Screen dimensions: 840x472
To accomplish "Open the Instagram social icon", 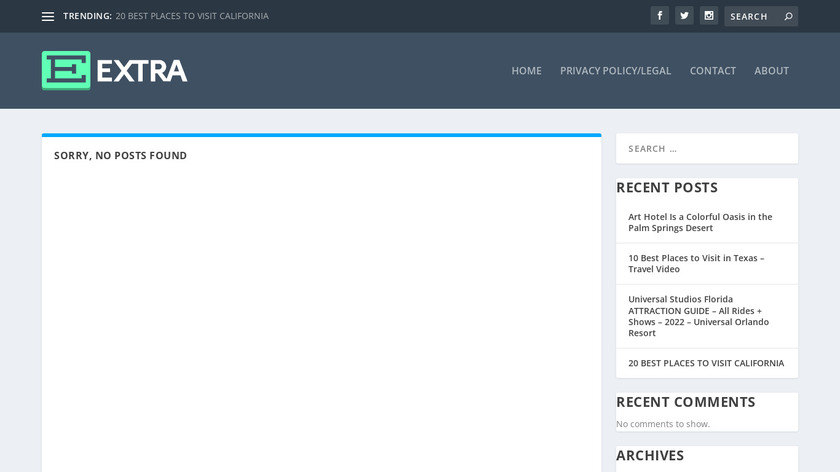I will point(709,16).
